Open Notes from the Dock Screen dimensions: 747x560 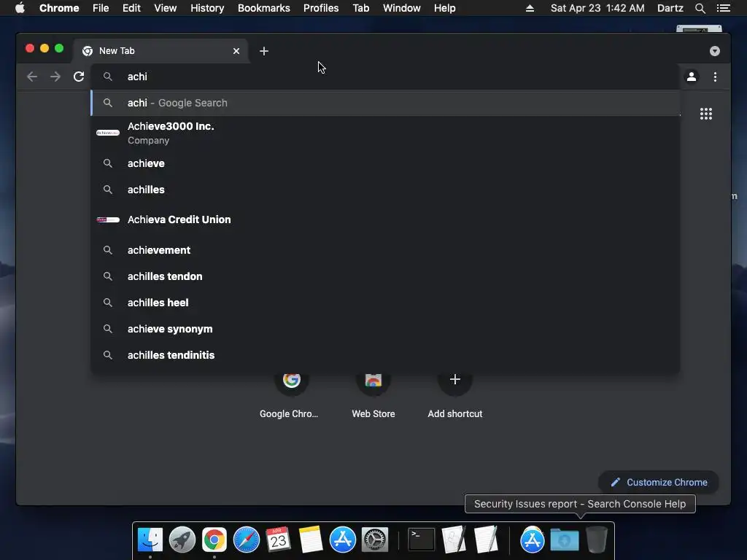click(x=311, y=540)
